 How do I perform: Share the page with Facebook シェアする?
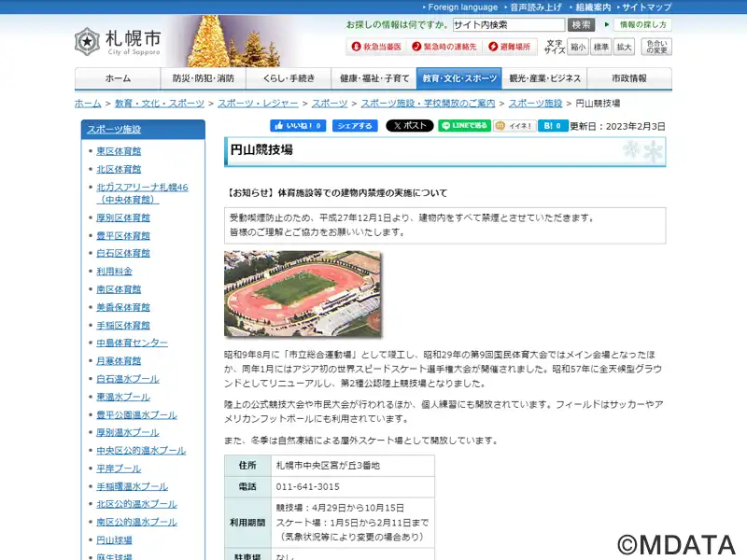(355, 125)
